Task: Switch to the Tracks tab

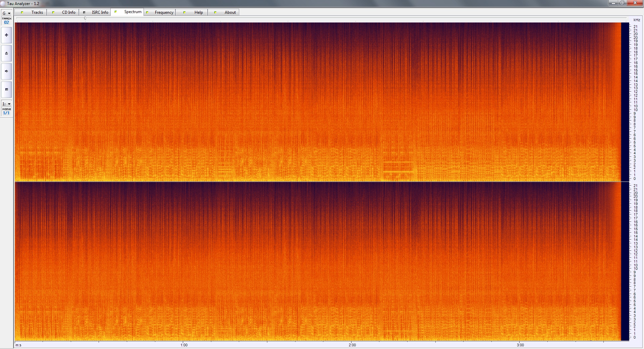Action: 33,12
